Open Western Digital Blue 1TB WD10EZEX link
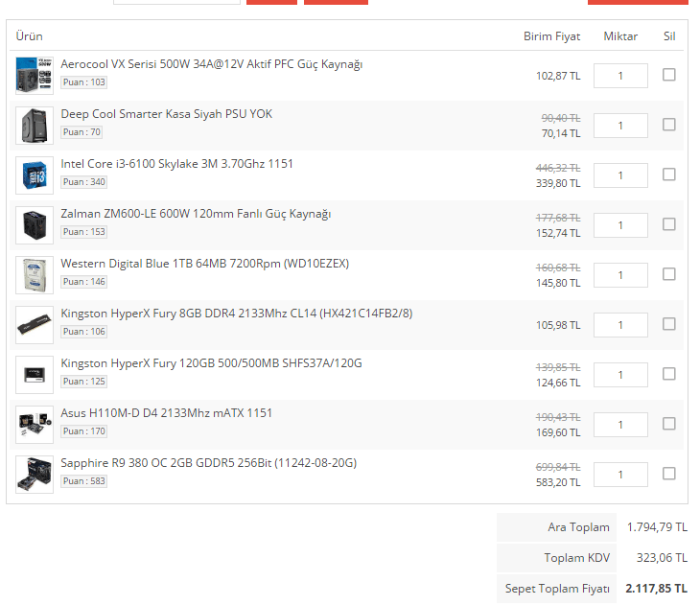Viewport: 700px width, 605px height. point(205,264)
